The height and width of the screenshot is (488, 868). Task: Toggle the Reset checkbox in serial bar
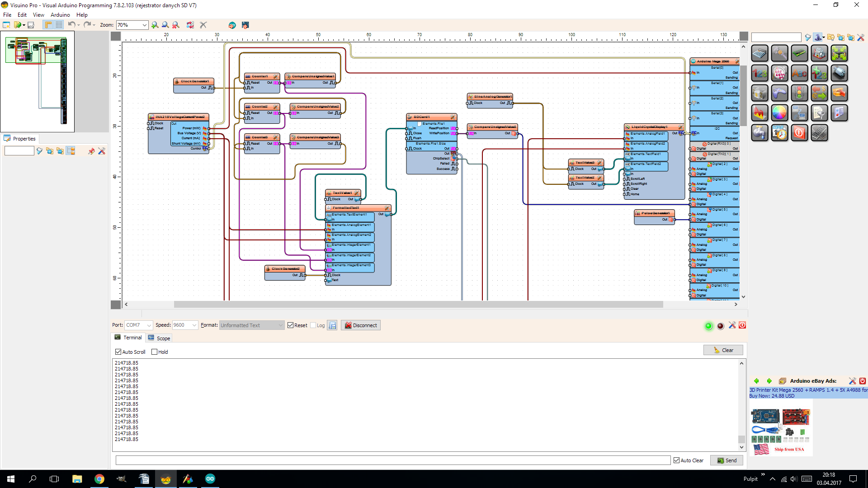[x=291, y=325]
